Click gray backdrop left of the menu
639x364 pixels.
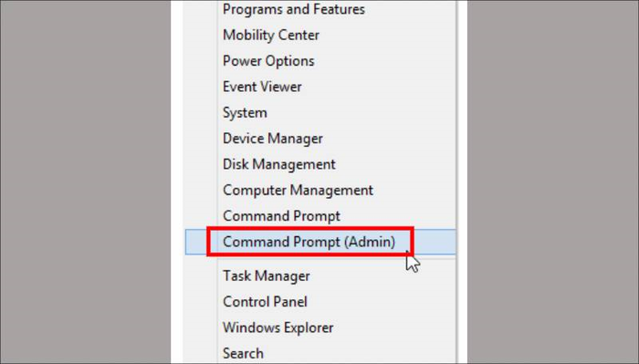[86, 182]
